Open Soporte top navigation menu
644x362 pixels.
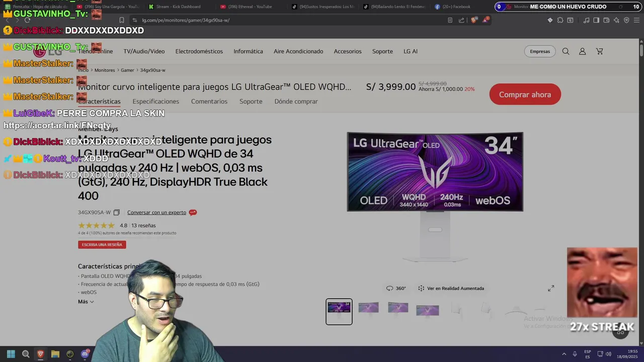point(382,51)
